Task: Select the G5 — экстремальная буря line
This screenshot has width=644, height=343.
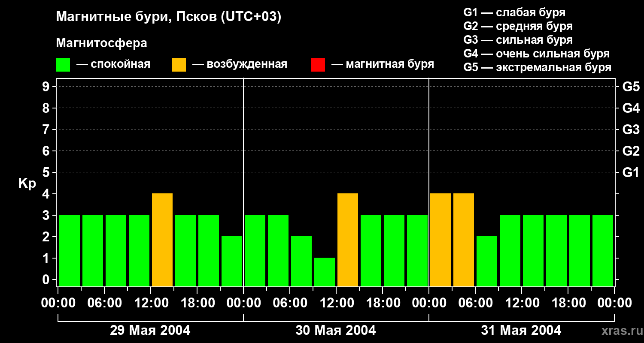Action: [x=538, y=67]
